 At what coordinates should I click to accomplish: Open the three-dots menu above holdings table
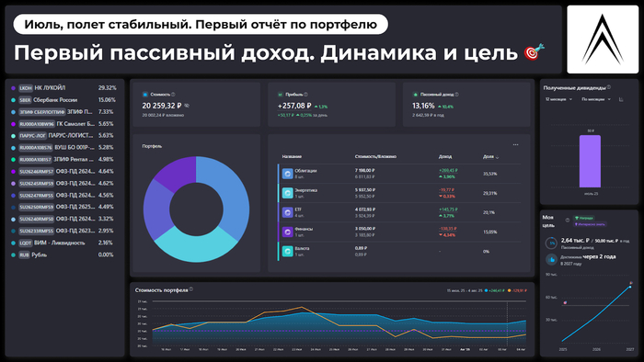pyautogui.click(x=515, y=145)
